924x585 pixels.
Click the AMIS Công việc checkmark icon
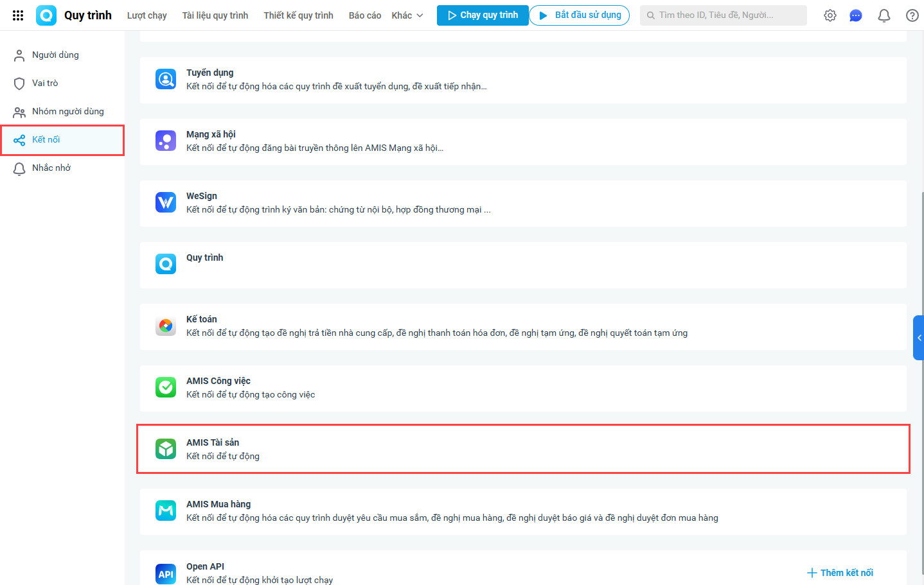pos(166,387)
